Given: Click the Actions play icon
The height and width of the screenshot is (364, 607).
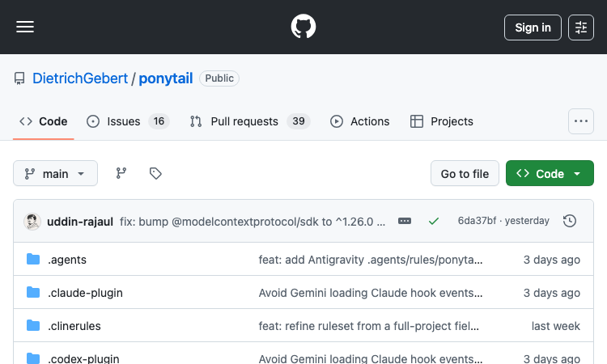Looking at the screenshot, I should (x=337, y=121).
